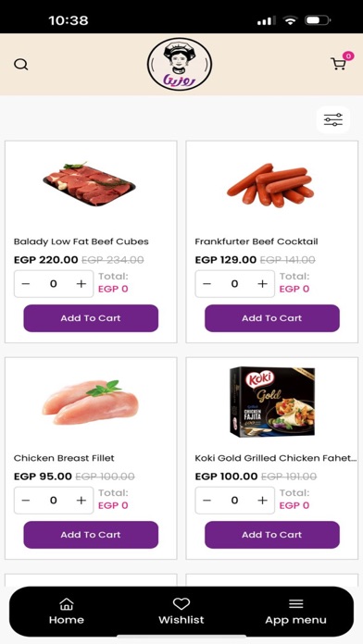The image size is (363, 644).
Task: Open the Koki Gold box product image
Action: pyautogui.click(x=272, y=402)
